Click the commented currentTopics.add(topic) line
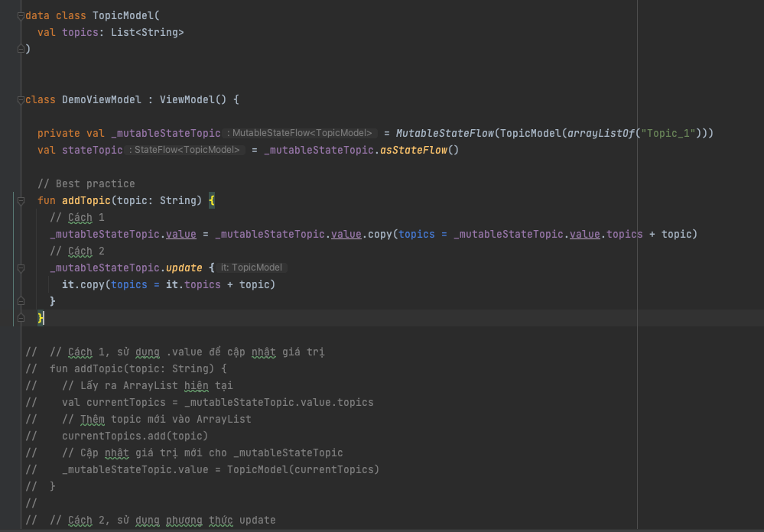 [135, 436]
